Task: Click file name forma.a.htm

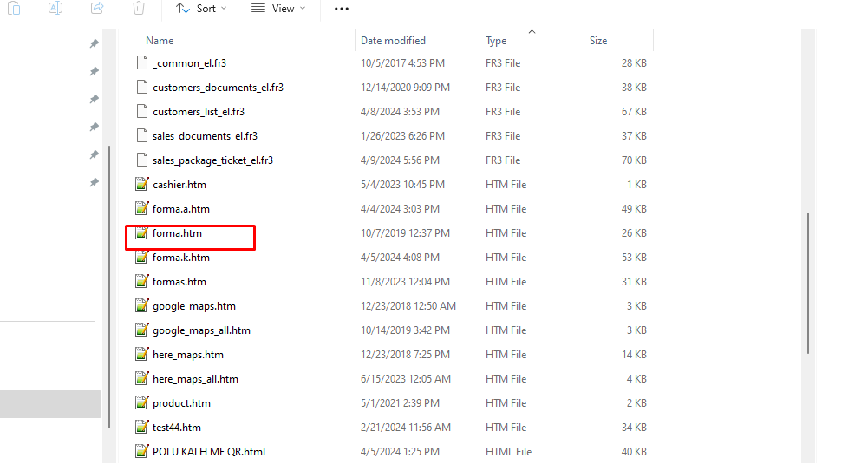Action: point(181,209)
